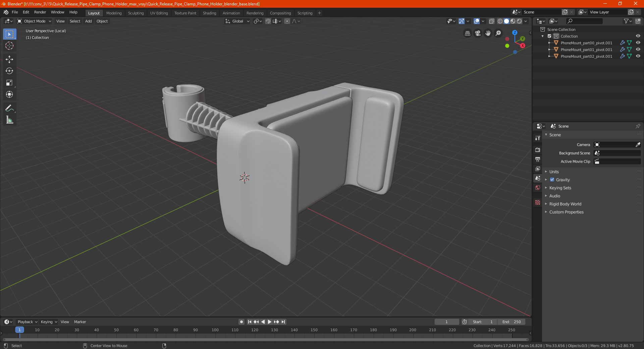Choose the Measure tool
644x349 pixels.
(9, 120)
